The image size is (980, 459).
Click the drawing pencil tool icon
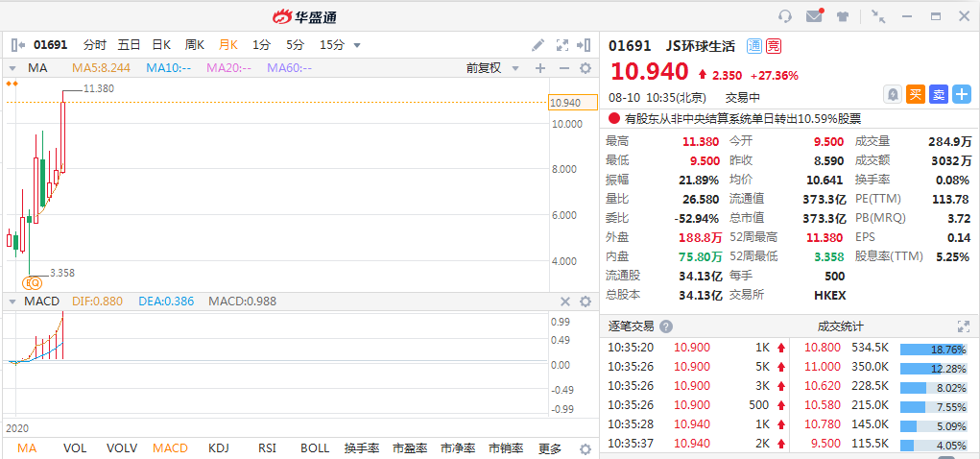[538, 45]
